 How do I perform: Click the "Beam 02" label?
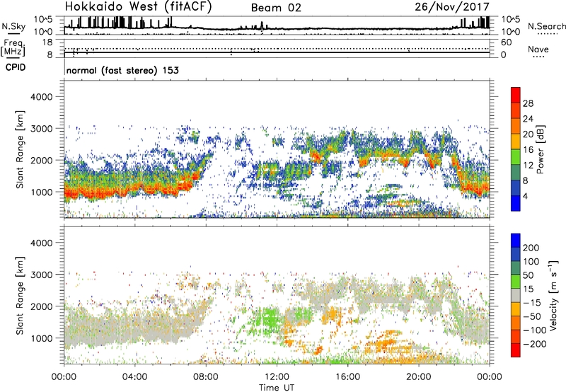[x=276, y=8]
